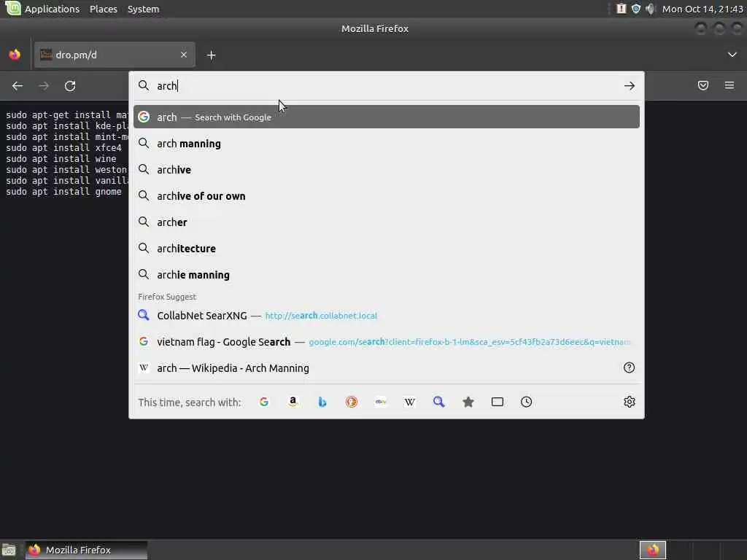The image size is (747, 560).
Task: Search this time with Amazon icon
Action: [x=293, y=402]
